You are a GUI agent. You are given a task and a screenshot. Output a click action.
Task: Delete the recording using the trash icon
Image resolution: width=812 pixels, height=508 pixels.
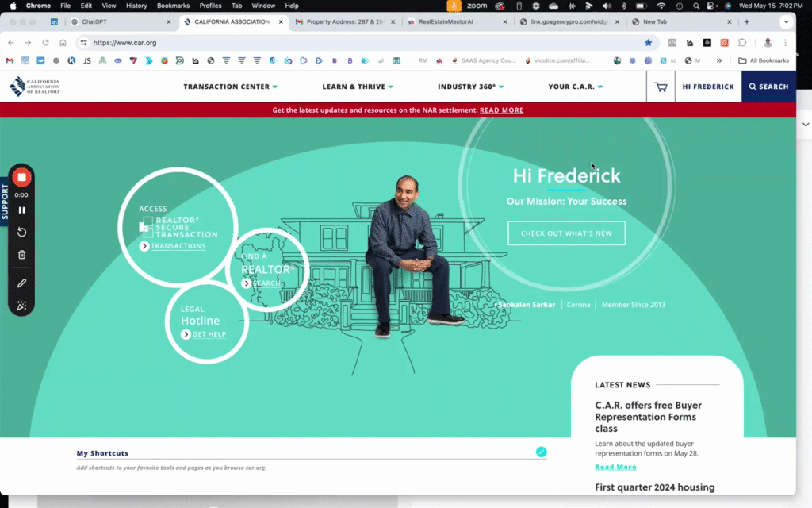point(21,255)
